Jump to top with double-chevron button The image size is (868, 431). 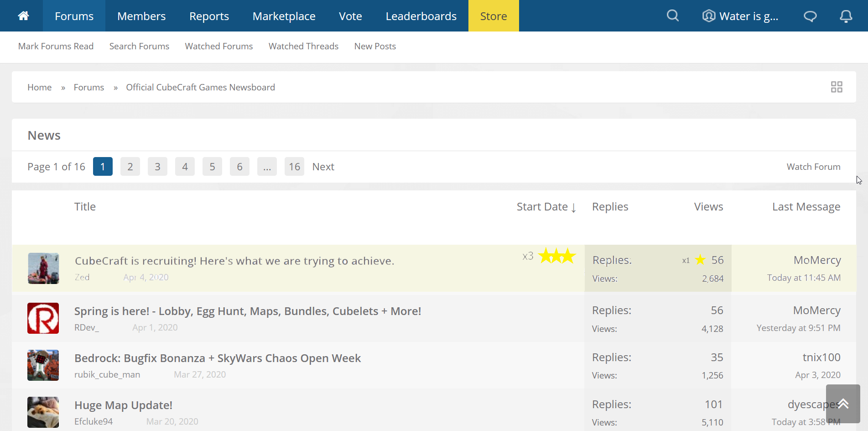tap(843, 404)
